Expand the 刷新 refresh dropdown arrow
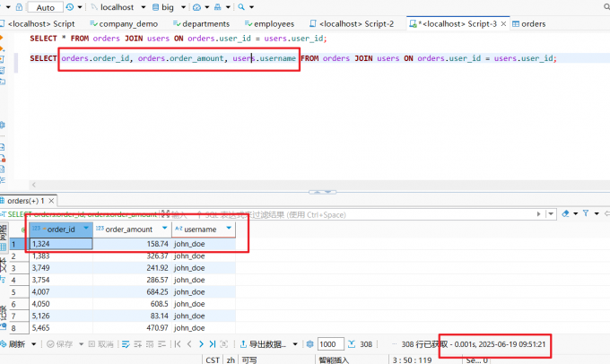 (x=34, y=344)
